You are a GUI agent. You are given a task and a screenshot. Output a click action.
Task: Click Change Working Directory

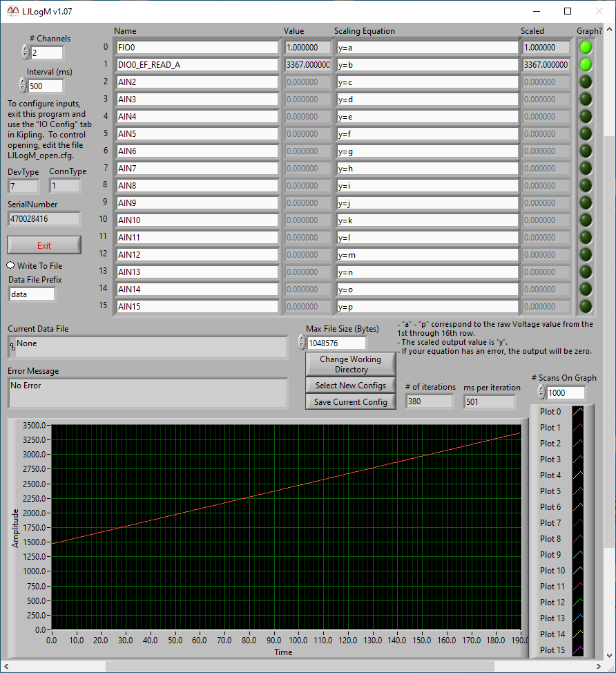[350, 364]
